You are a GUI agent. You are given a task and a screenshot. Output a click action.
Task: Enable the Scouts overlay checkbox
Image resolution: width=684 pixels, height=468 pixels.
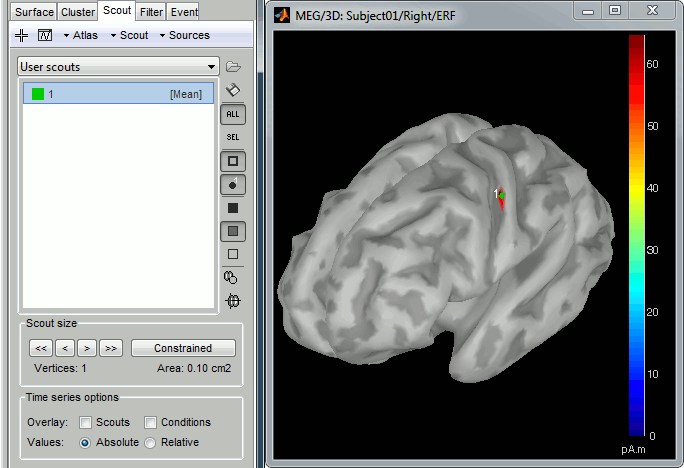[86, 422]
